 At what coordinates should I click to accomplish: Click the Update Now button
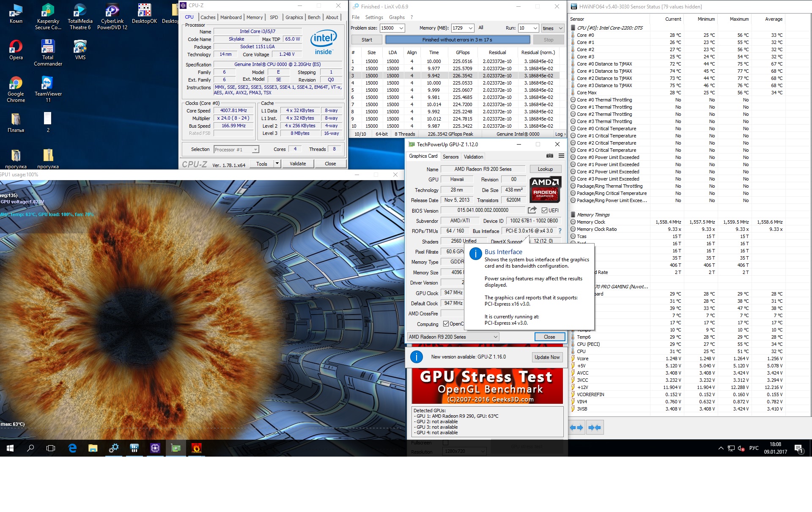[547, 357]
